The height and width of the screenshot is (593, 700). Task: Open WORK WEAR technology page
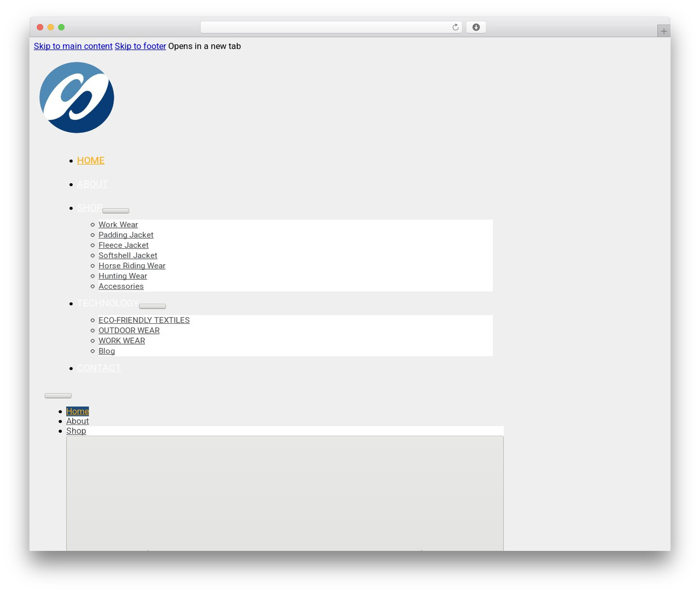point(121,341)
